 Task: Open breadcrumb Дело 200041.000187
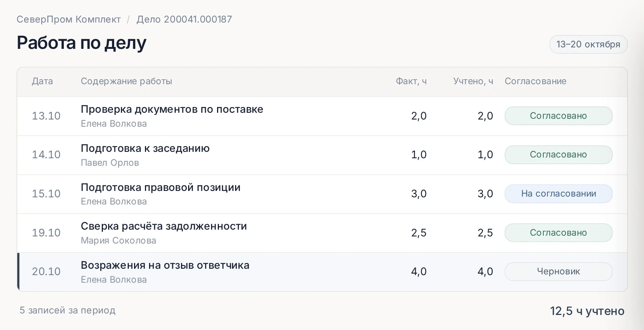click(184, 19)
